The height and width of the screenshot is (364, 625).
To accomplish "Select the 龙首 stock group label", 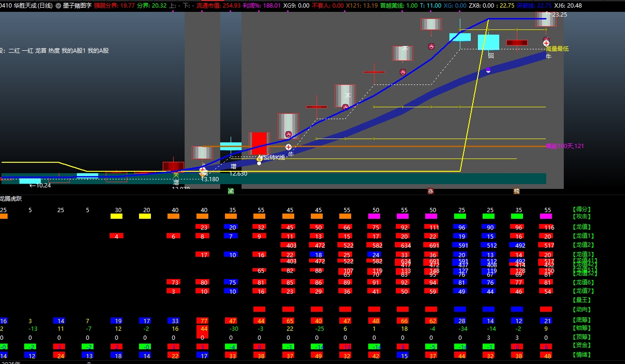I will pyautogui.click(x=41, y=51).
